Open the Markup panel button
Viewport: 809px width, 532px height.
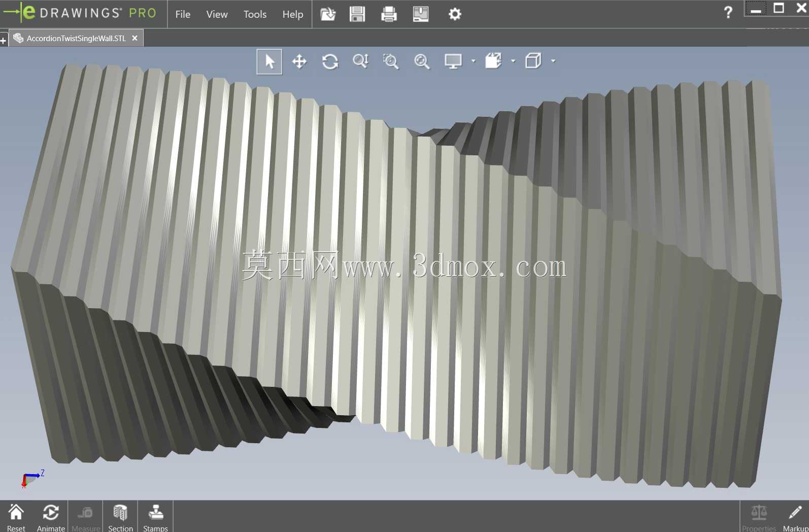point(795,517)
